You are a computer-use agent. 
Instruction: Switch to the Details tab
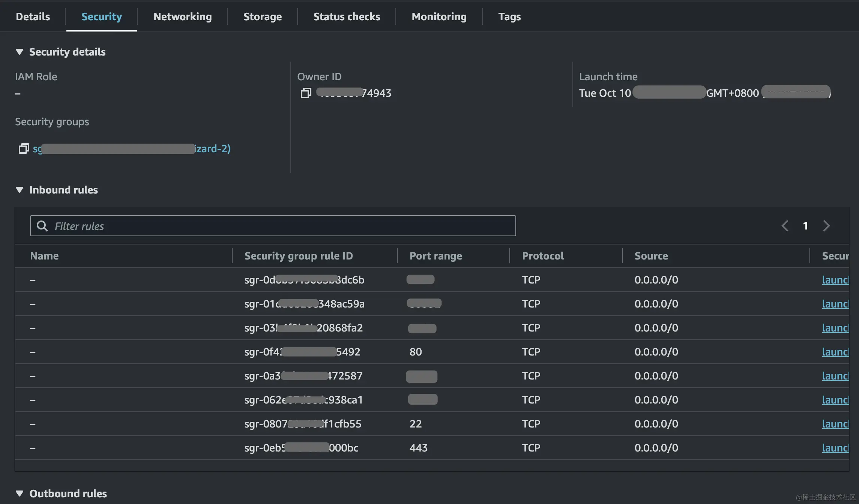point(33,16)
